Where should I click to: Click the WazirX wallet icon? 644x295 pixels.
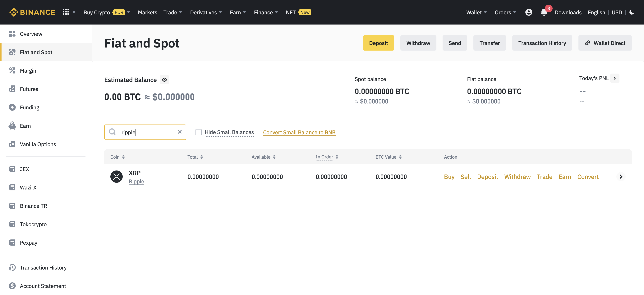point(12,187)
